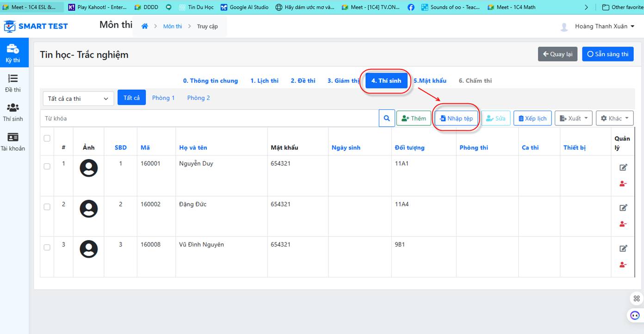The height and width of the screenshot is (334, 644).
Task: Sort by Phòng thi column header
Action: 474,148
